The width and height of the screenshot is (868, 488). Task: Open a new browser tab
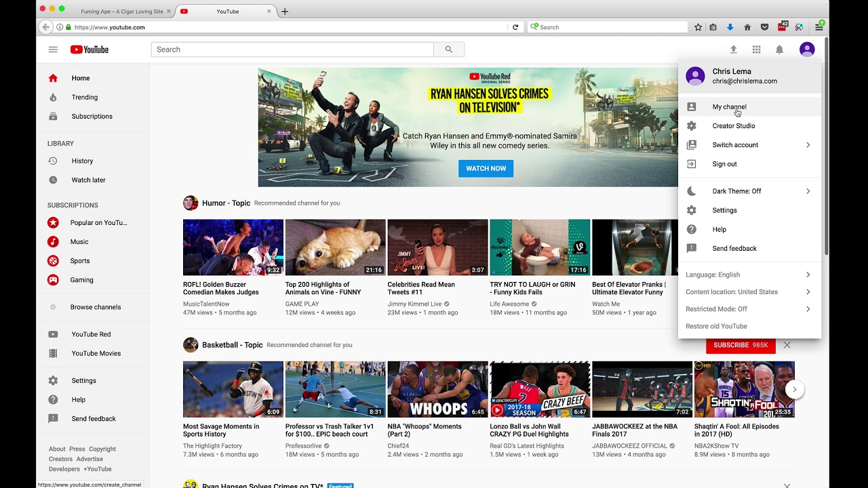285,12
